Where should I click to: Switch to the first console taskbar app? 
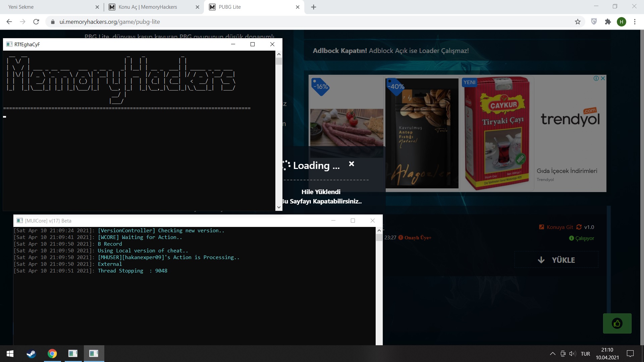pyautogui.click(x=73, y=354)
